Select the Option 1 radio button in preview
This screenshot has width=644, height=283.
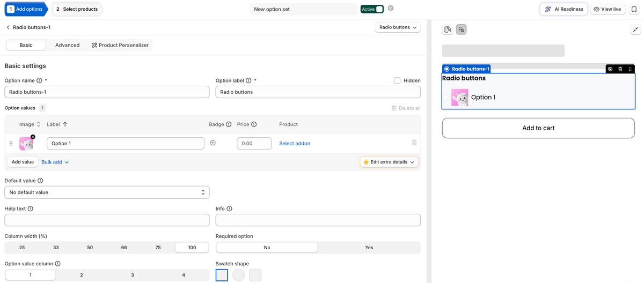coord(445,97)
